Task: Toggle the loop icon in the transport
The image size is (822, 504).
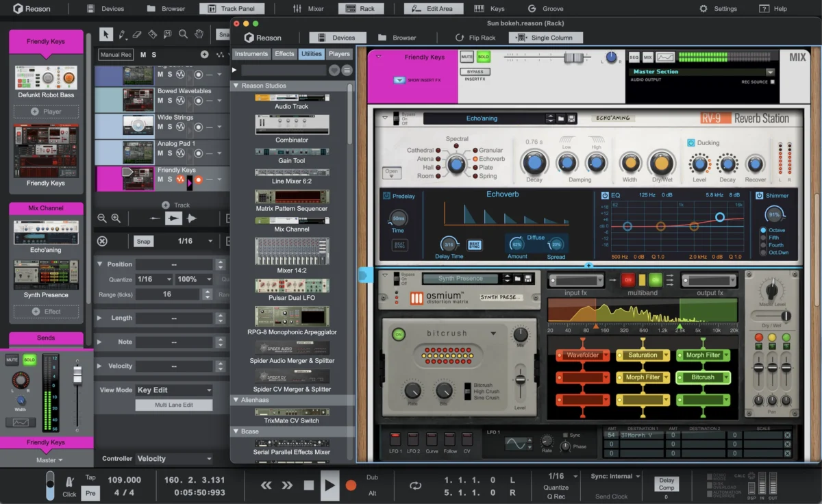Action: click(415, 486)
